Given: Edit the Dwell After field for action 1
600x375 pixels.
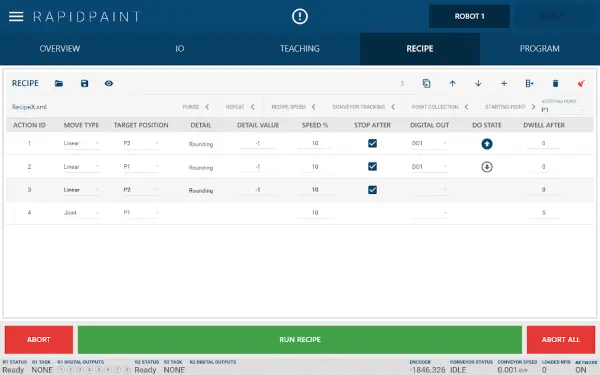Looking at the screenshot, I should pos(543,143).
